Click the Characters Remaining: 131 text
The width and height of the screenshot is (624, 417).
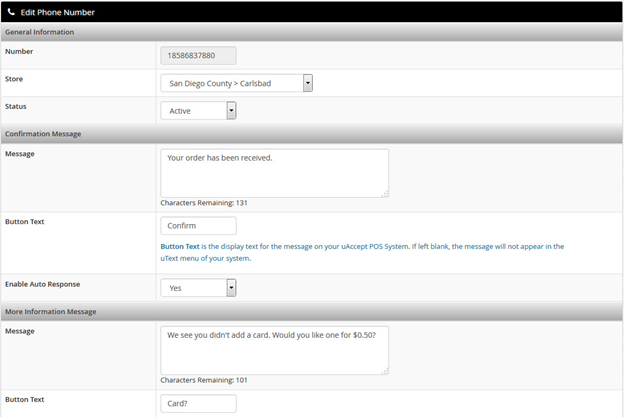pyautogui.click(x=204, y=203)
